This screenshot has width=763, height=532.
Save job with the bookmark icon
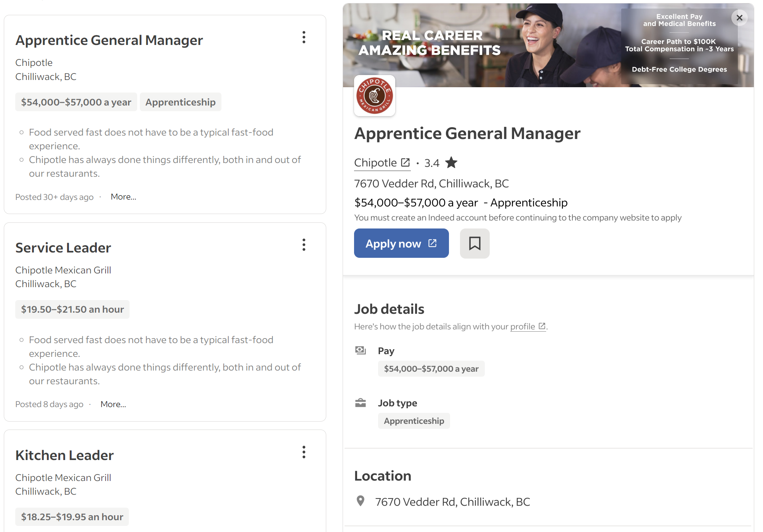(x=474, y=243)
